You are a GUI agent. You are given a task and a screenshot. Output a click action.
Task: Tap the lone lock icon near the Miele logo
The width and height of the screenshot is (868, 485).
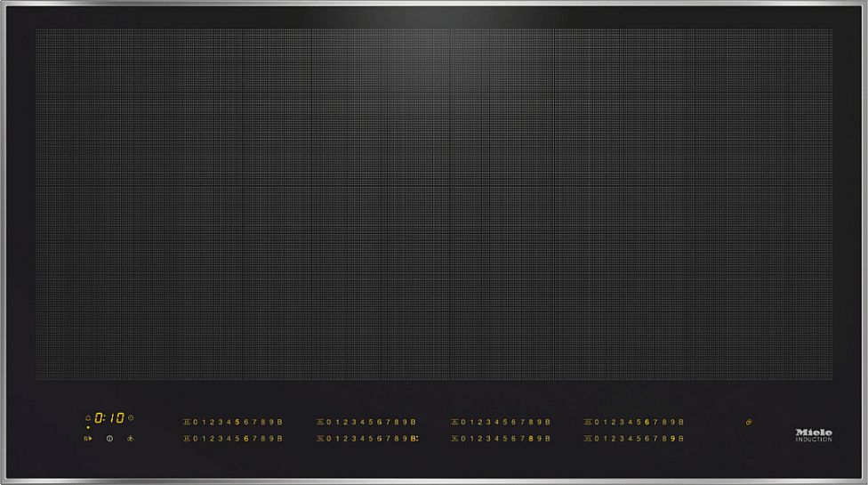point(750,422)
